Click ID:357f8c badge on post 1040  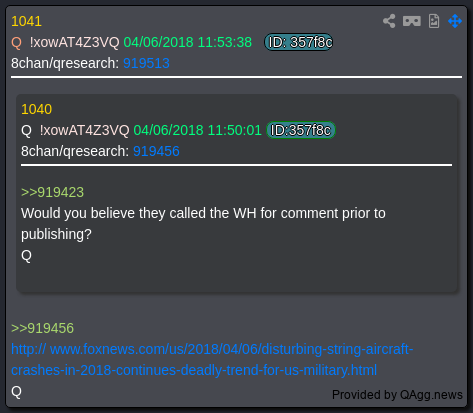pos(301,130)
